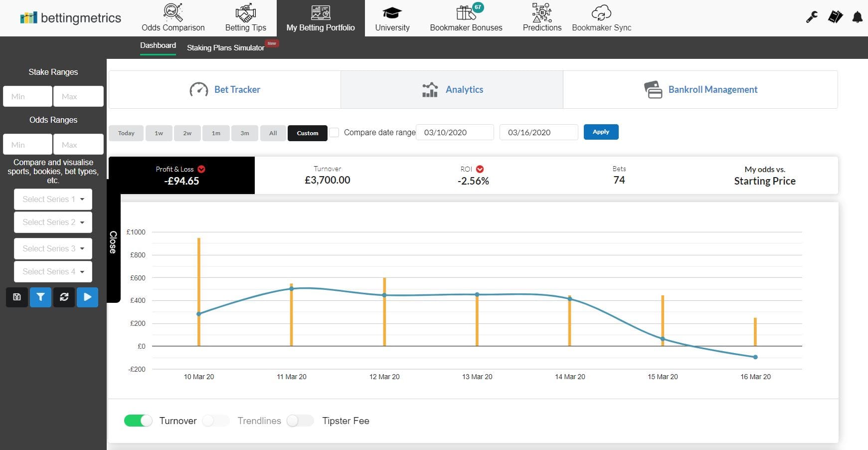Enable the Tipster Fee switch
The height and width of the screenshot is (450, 868).
[x=300, y=421]
